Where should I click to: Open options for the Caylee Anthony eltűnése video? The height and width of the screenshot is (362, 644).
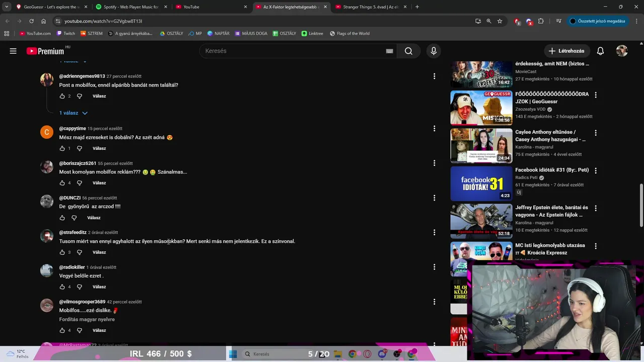[596, 133]
